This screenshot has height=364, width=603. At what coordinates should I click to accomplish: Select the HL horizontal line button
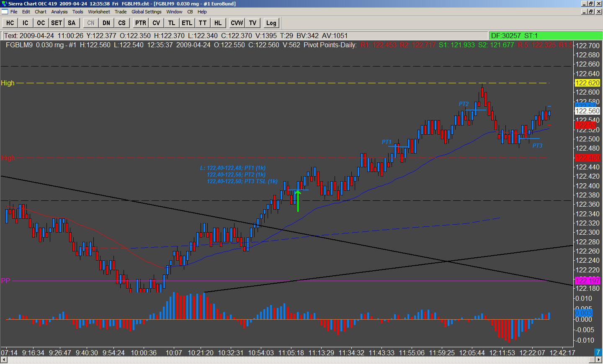tap(218, 23)
